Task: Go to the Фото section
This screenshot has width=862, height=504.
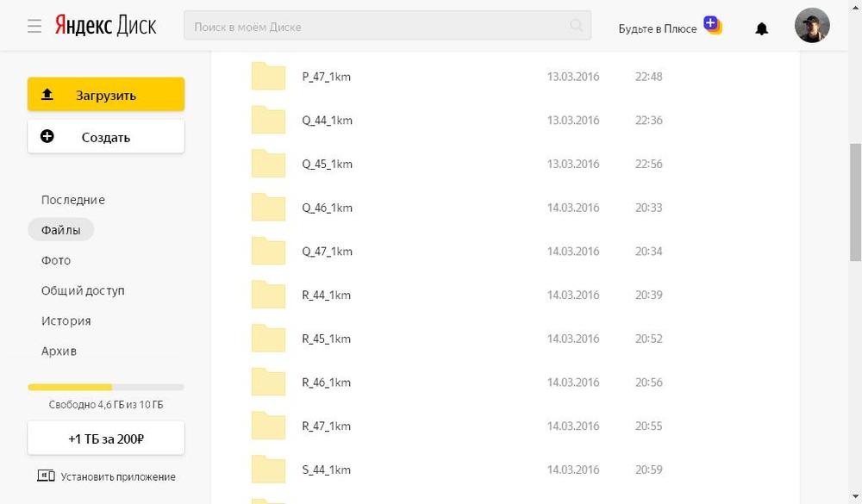Action: click(x=56, y=260)
